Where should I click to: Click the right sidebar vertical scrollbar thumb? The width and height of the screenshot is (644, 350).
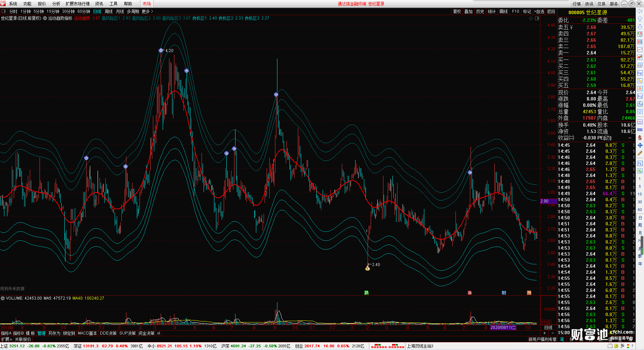[x=642, y=245]
